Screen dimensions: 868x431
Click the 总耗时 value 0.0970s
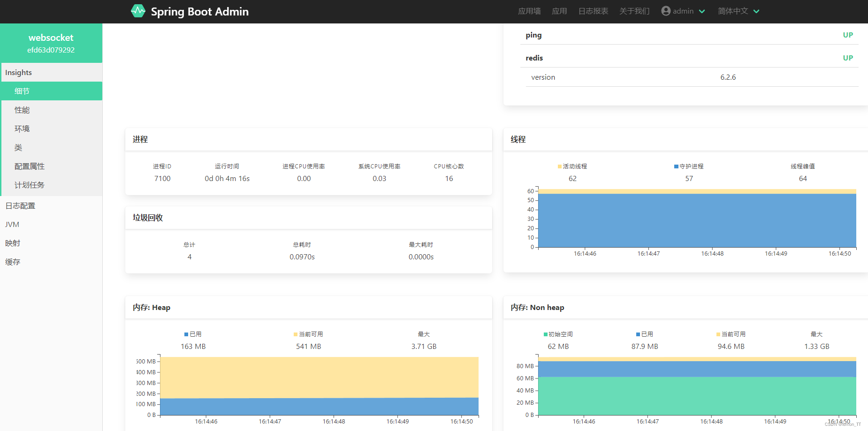pyautogui.click(x=302, y=257)
